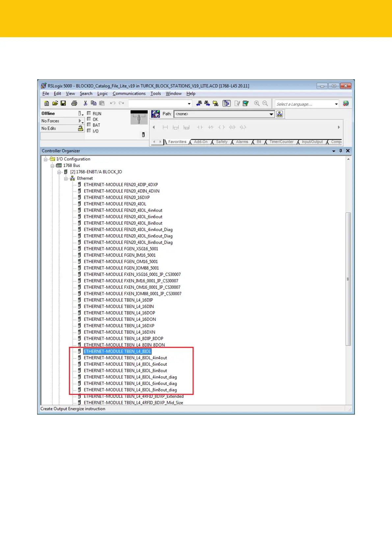The image size is (392, 554).
Task: Close the Controller Organizer panel
Action: (x=348, y=151)
